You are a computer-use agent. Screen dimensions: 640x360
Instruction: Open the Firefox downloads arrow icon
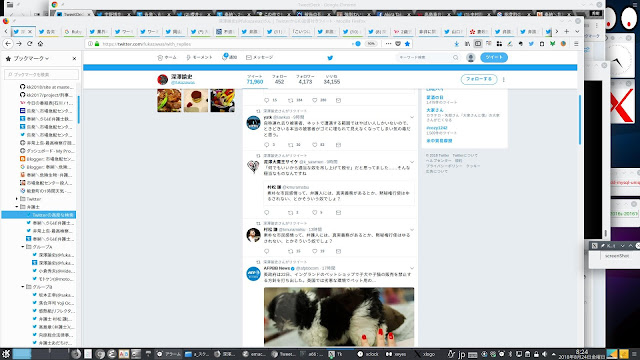pyautogui.click(x=457, y=44)
